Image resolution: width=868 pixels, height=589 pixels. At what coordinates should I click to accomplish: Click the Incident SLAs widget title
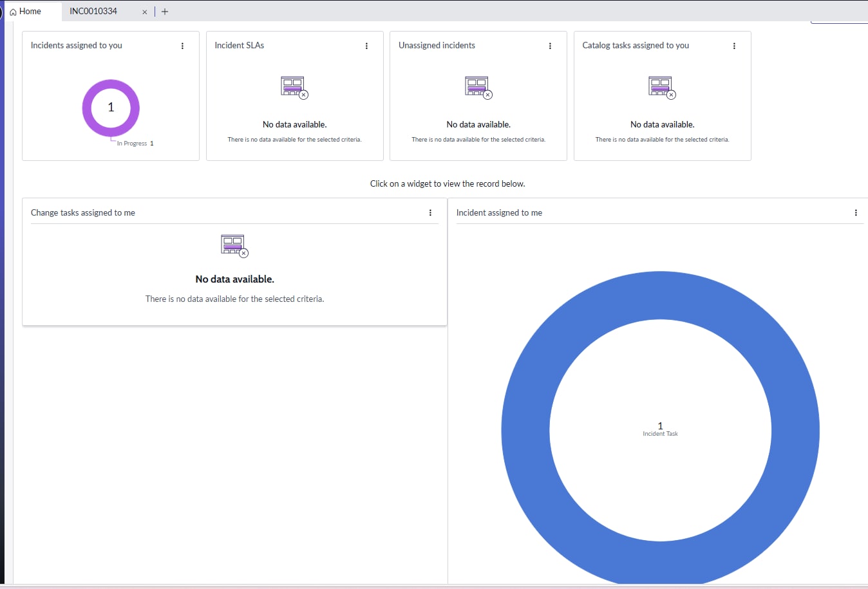(240, 46)
